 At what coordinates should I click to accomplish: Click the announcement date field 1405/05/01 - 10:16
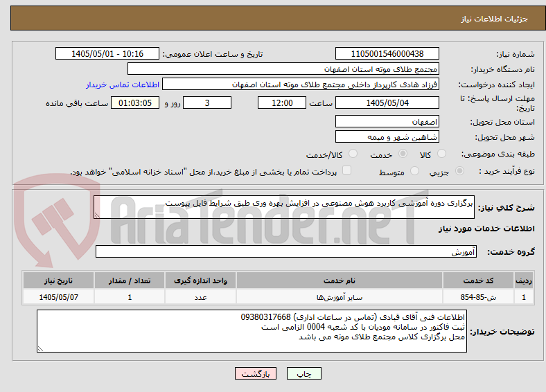coord(107,53)
